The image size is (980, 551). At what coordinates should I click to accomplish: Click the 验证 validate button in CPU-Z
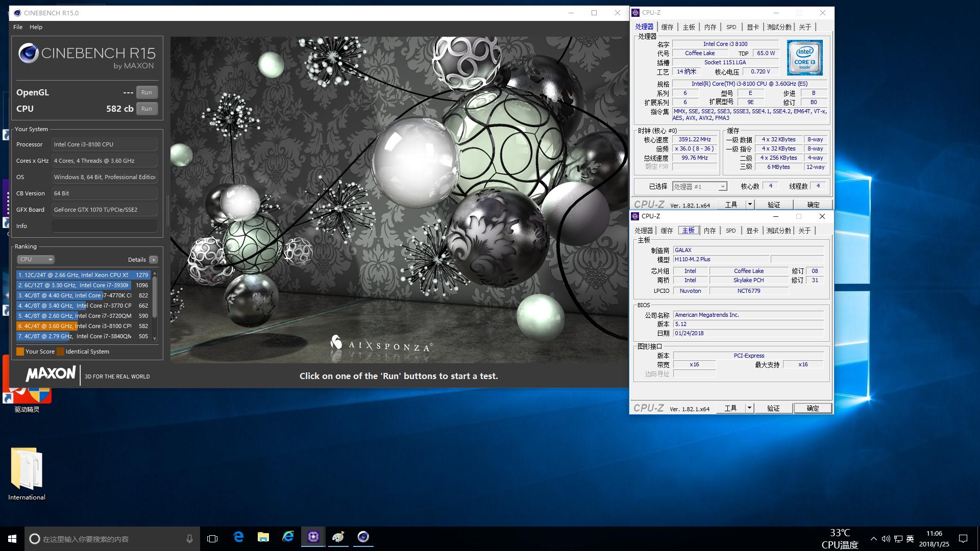pos(774,408)
